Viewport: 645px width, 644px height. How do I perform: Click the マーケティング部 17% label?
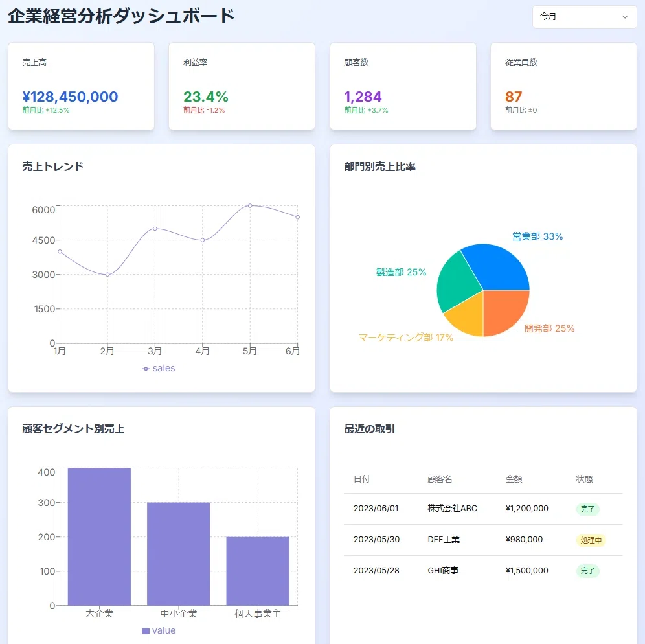pyautogui.click(x=405, y=338)
